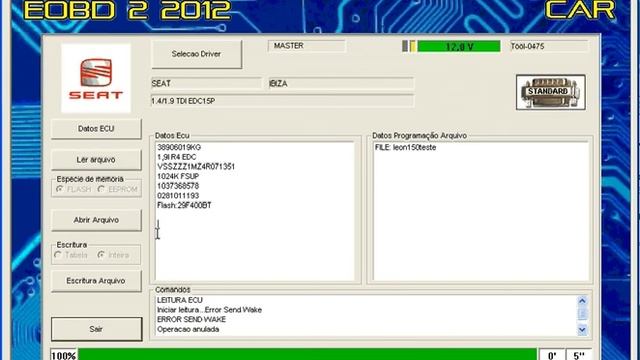This screenshot has height=360, width=640.
Task: Click the STANDARD connector icon
Action: (x=551, y=92)
